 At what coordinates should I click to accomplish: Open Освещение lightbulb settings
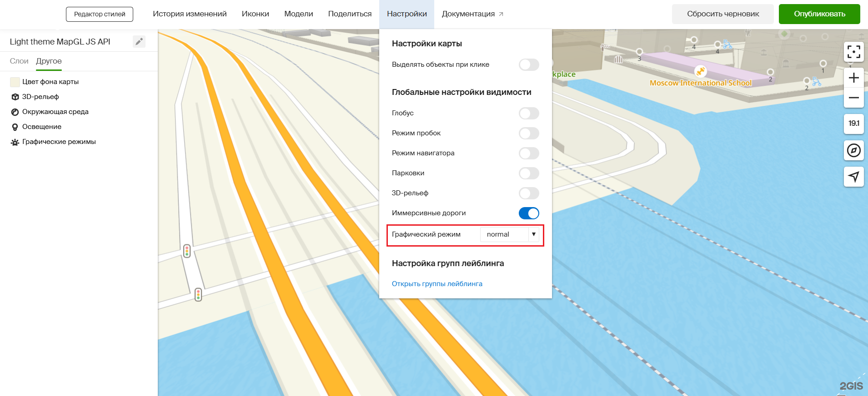coord(41,127)
